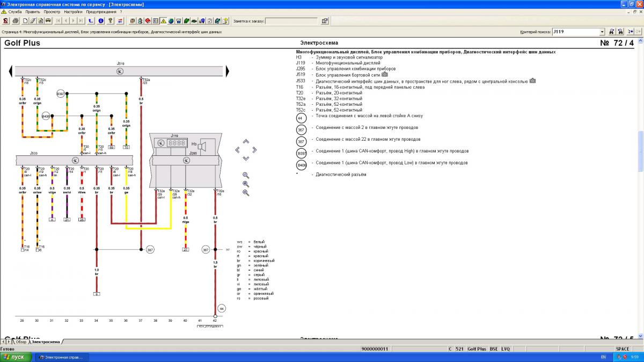Click the green book toolbar icon

186,21
